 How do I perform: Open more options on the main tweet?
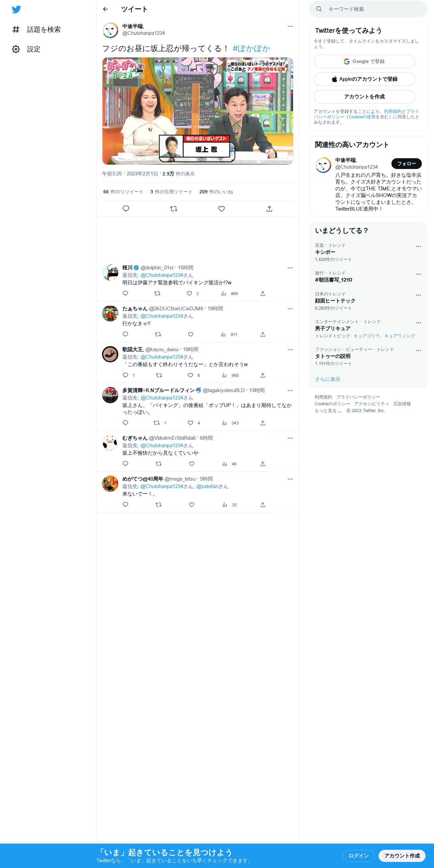(x=290, y=26)
